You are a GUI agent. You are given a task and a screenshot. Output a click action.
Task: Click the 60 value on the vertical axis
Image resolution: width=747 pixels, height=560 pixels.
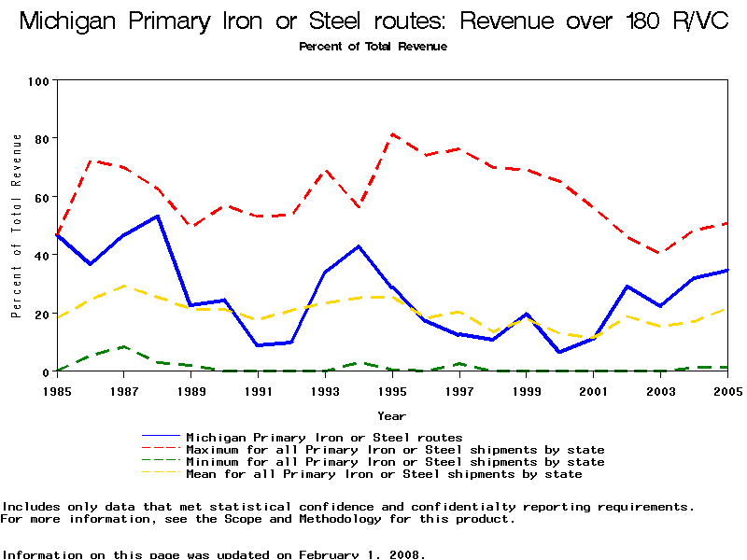pos(40,197)
